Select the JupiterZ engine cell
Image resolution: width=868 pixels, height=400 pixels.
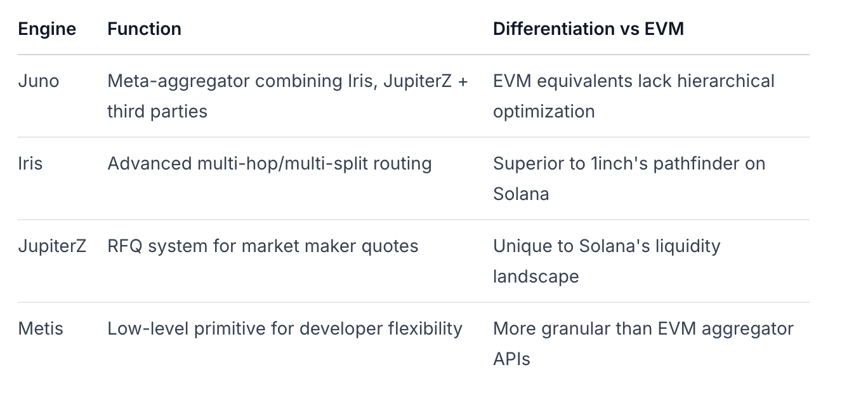tap(52, 246)
